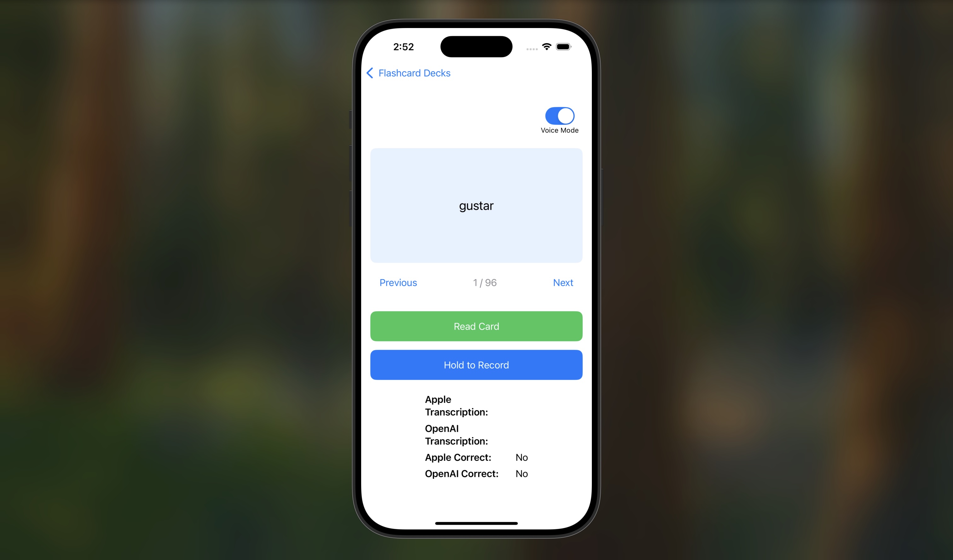Viewport: 953px width, 560px height.
Task: Tap the signal dots in status bar
Action: point(531,47)
